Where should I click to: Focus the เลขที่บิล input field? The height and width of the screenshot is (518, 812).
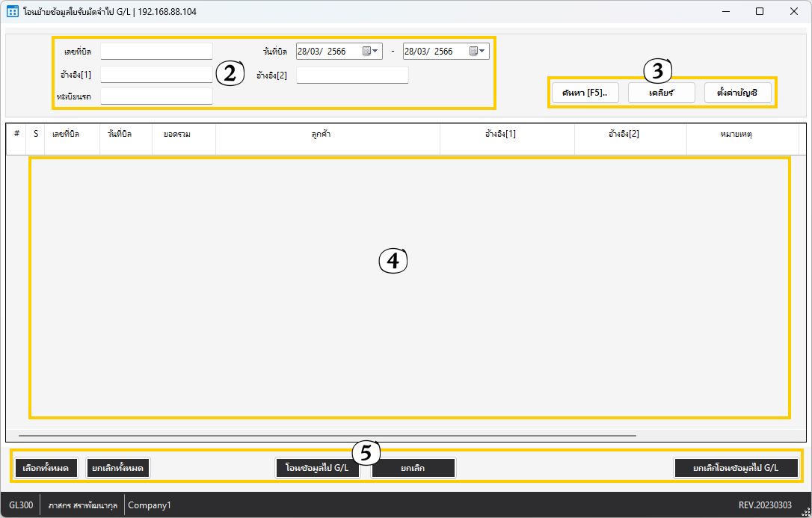(x=156, y=52)
